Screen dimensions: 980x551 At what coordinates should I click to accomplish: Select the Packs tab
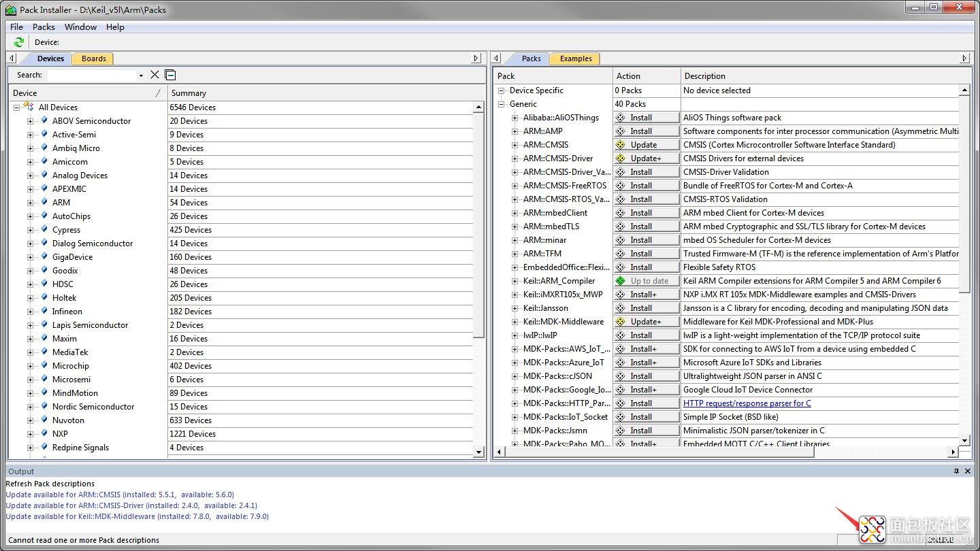(x=531, y=59)
